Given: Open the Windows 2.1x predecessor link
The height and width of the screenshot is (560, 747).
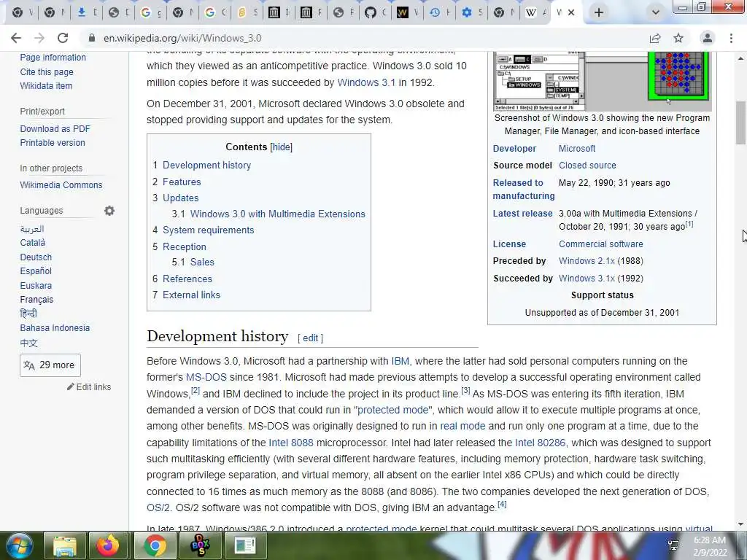Looking at the screenshot, I should [x=587, y=262].
